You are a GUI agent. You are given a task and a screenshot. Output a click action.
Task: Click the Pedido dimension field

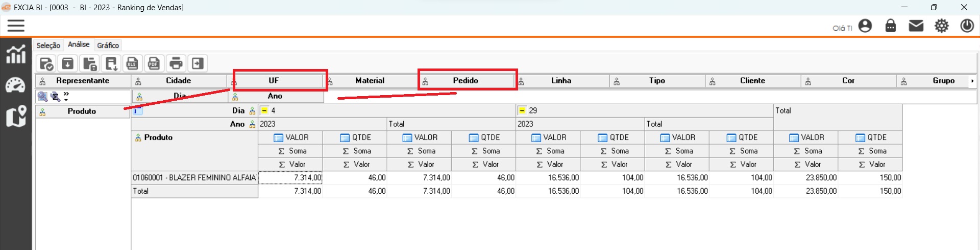[465, 81]
